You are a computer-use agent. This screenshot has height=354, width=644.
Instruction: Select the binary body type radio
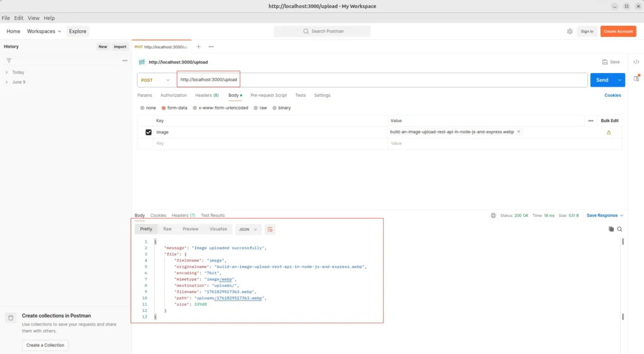coord(274,108)
